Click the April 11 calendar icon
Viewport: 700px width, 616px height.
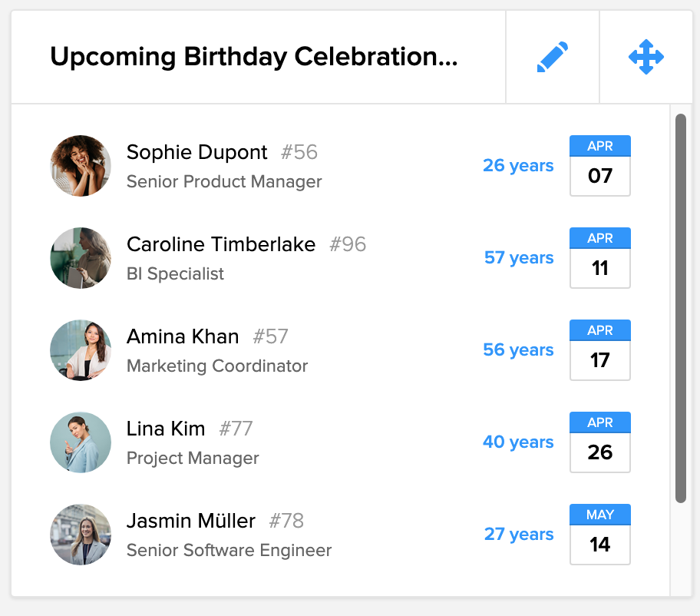(x=599, y=258)
